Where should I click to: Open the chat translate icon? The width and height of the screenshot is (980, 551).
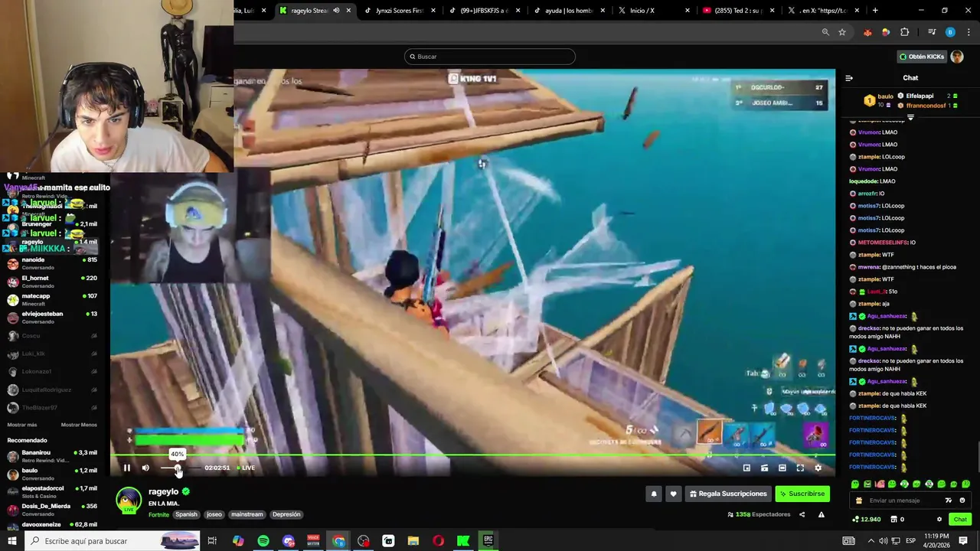949,500
